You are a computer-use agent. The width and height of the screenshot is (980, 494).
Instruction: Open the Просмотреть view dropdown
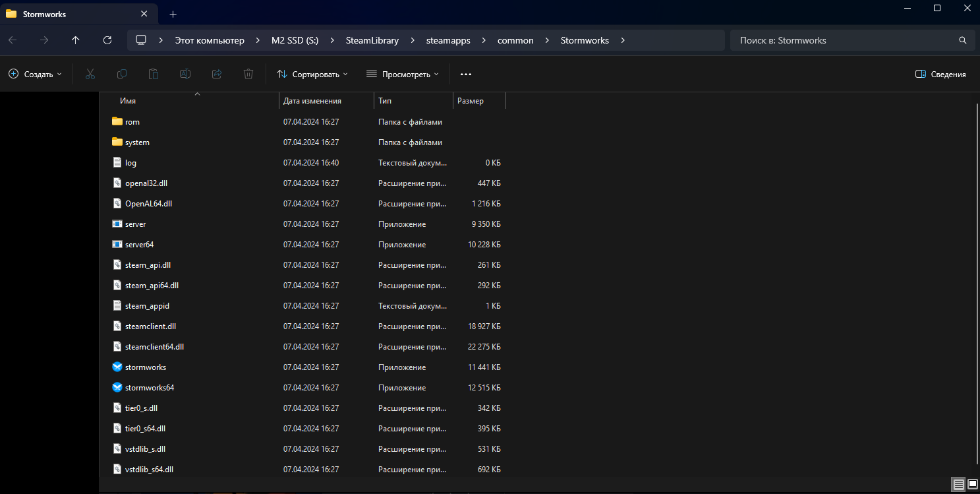click(403, 75)
